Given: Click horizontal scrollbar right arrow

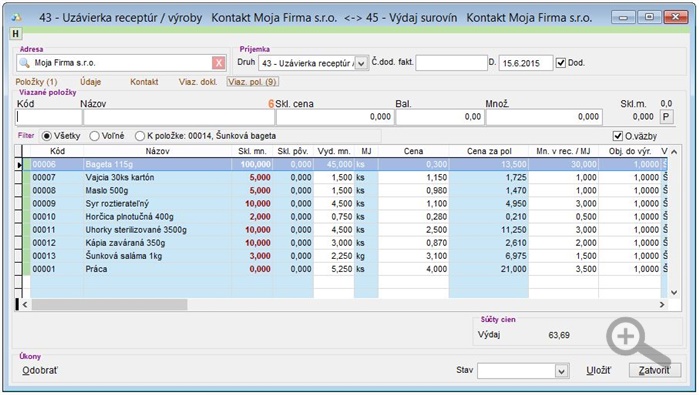Looking at the screenshot, I should click(x=662, y=304).
